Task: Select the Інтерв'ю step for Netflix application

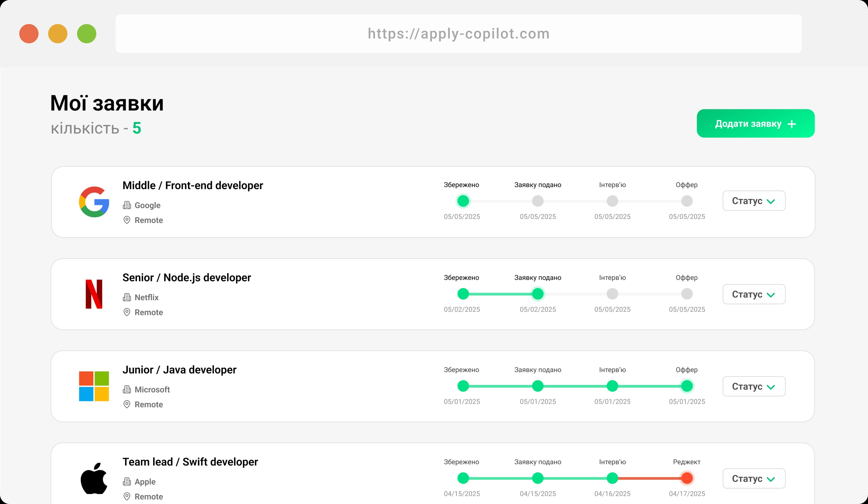Action: coord(612,294)
